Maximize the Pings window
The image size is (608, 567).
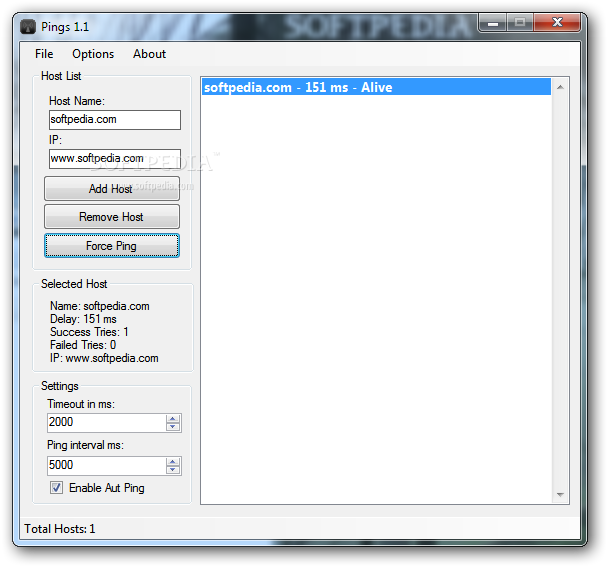[x=520, y=22]
